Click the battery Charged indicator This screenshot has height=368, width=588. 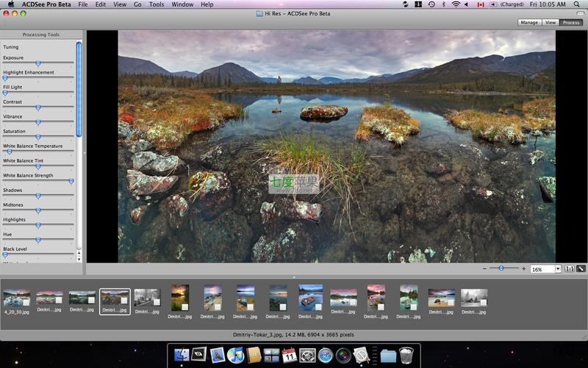click(506, 4)
